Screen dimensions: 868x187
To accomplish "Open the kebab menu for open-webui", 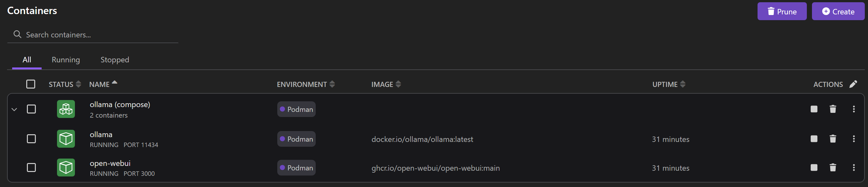I will [x=854, y=168].
